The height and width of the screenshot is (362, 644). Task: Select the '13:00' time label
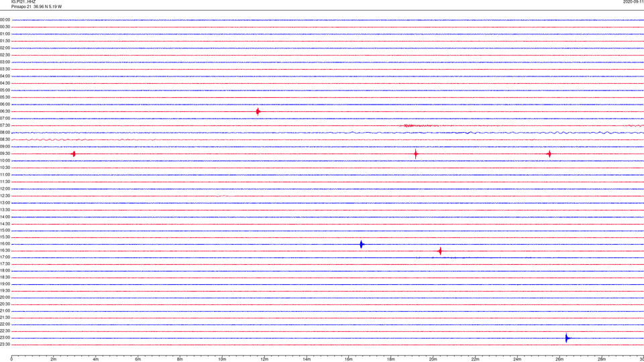click(5, 202)
